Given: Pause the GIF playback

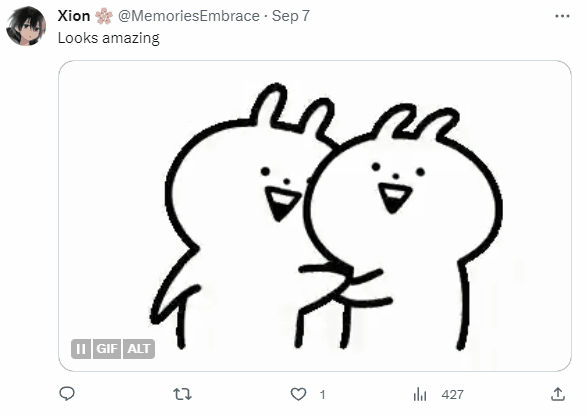Looking at the screenshot, I should tap(81, 349).
